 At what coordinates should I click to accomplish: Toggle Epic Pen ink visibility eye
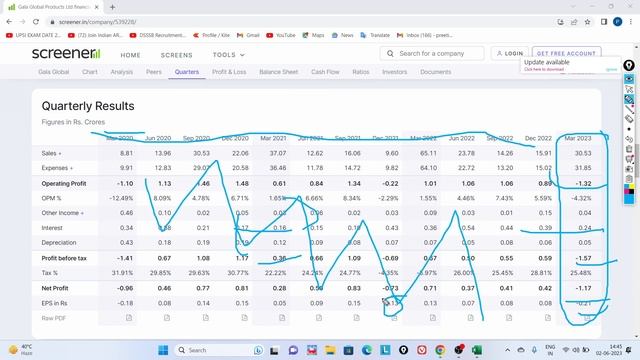[629, 78]
